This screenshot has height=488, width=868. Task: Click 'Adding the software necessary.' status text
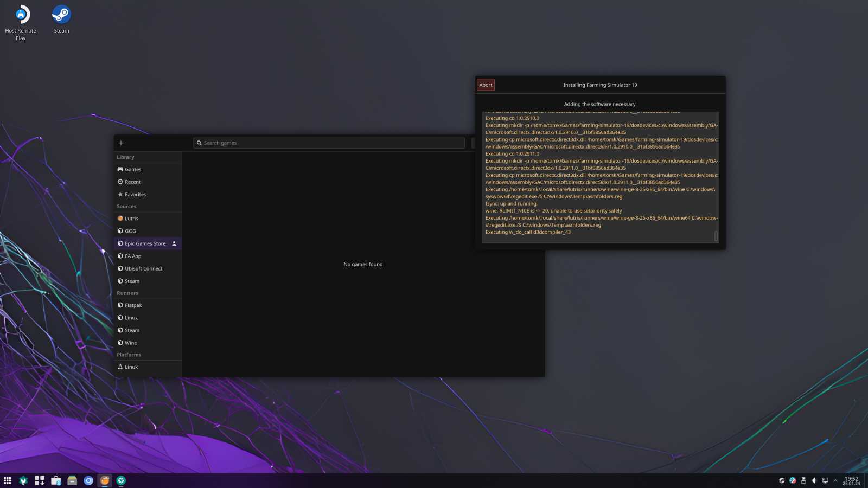click(600, 104)
